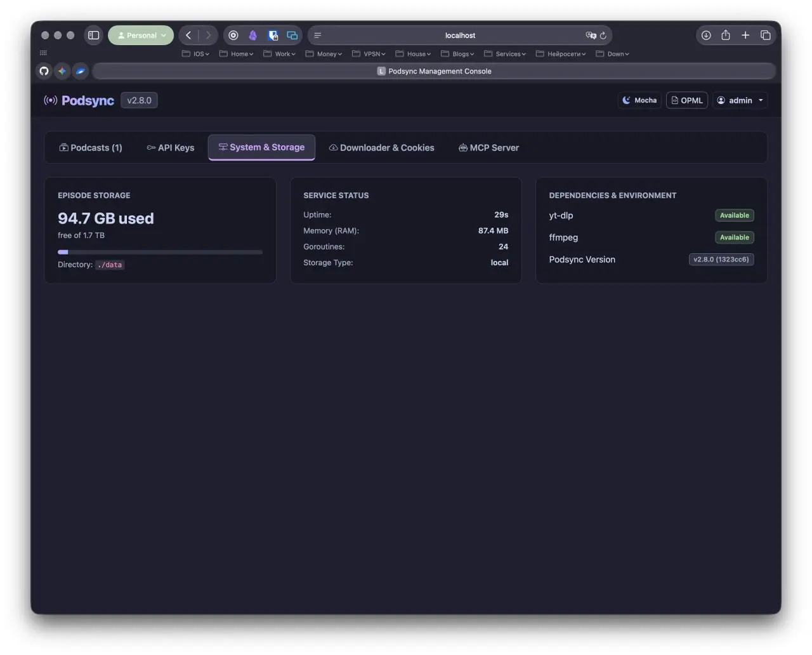
Task: Open the blue bird pinned tab
Action: point(81,71)
